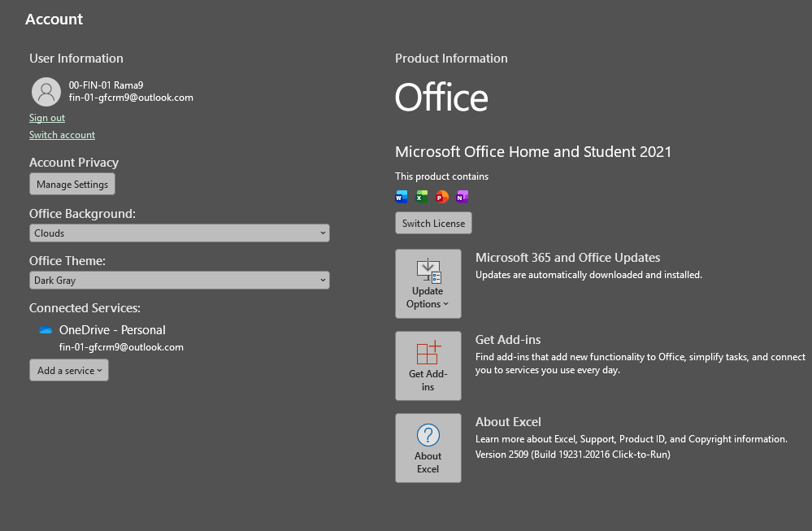
Task: Click the fin-01 email under user name
Action: pos(131,98)
